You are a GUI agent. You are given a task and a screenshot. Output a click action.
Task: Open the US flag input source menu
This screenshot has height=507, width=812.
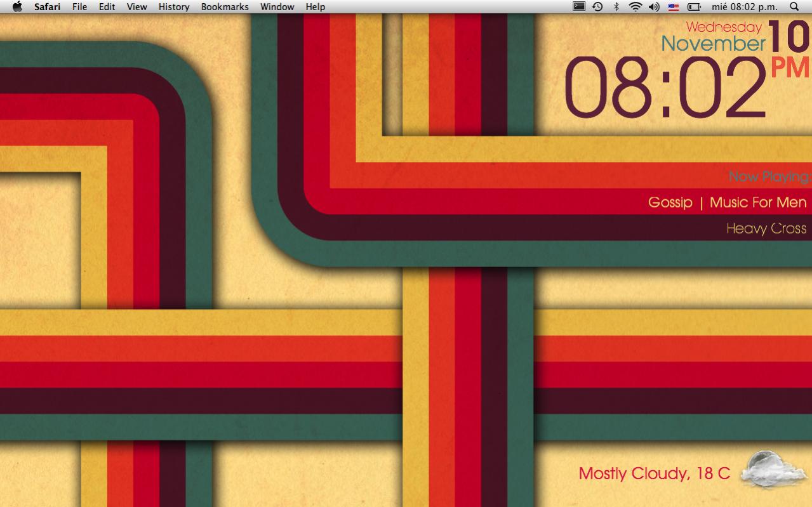point(674,7)
